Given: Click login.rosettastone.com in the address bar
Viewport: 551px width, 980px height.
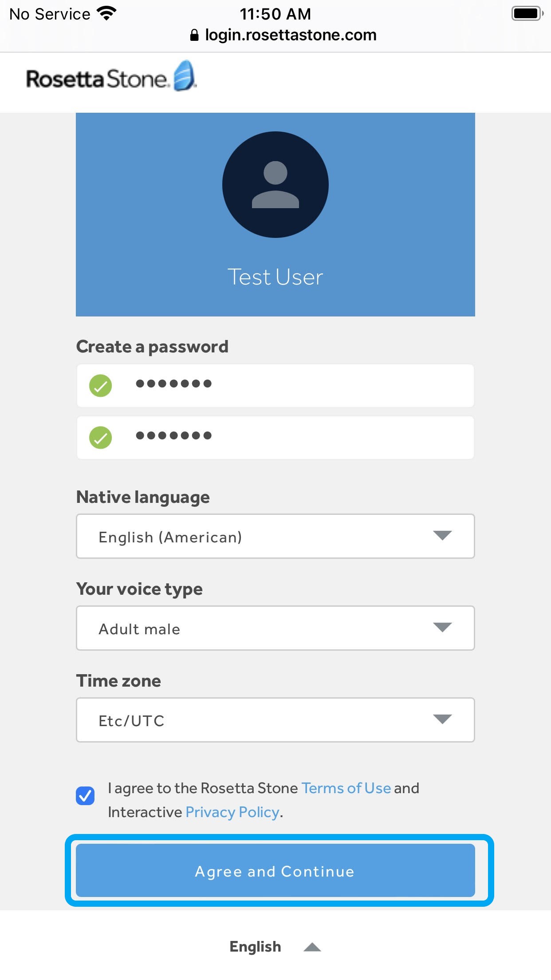Looking at the screenshot, I should click(x=290, y=35).
